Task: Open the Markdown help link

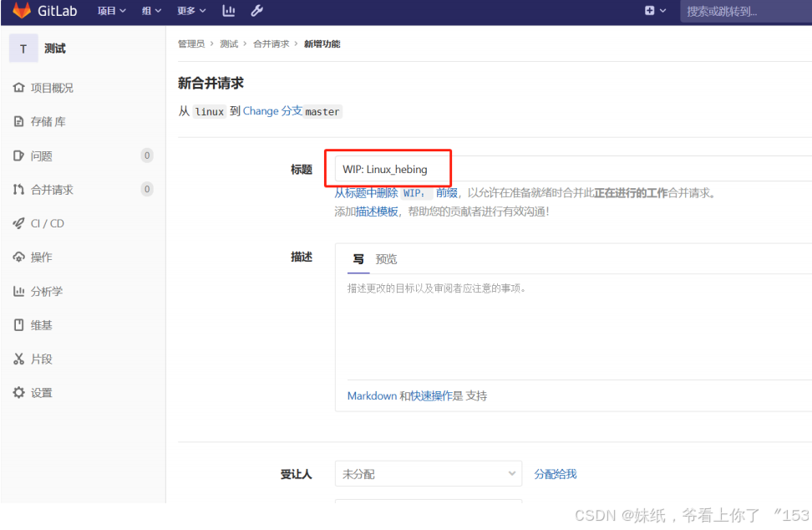Action: (372, 395)
